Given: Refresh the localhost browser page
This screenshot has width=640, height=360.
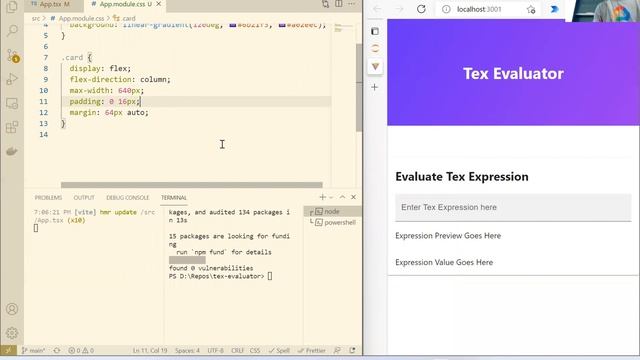Looking at the screenshot, I should click(421, 9).
